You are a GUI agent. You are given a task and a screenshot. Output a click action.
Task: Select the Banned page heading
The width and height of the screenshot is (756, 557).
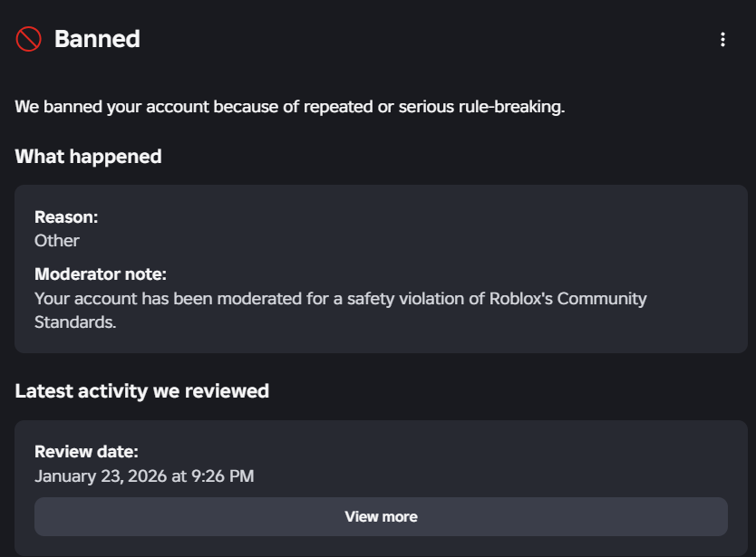coord(97,39)
